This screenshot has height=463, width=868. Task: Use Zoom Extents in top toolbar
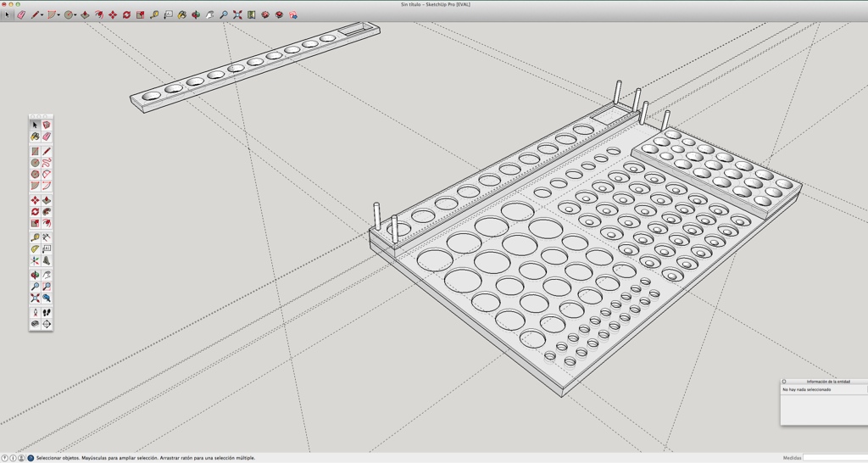(237, 14)
